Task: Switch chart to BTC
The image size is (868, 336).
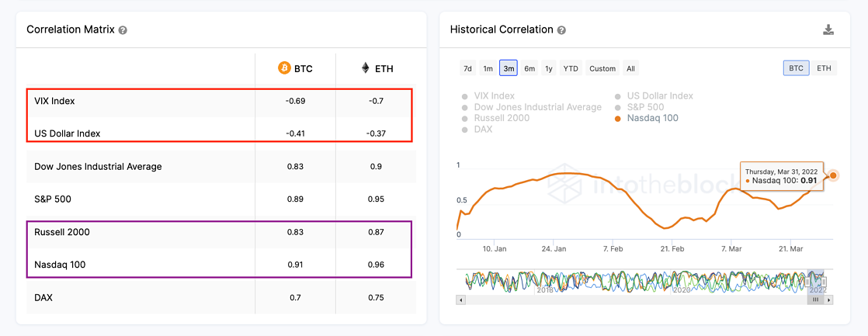Action: tap(796, 68)
